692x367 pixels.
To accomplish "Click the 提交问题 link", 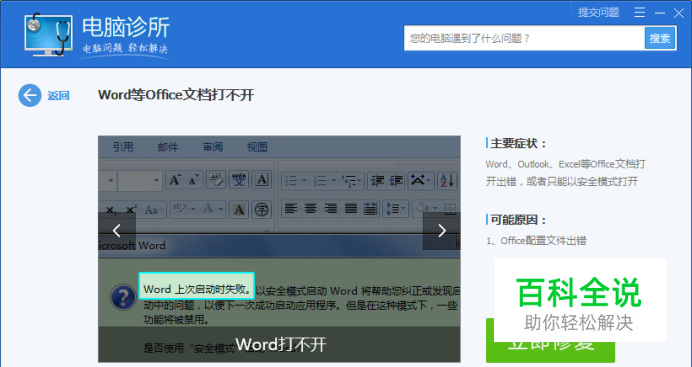I will (598, 12).
